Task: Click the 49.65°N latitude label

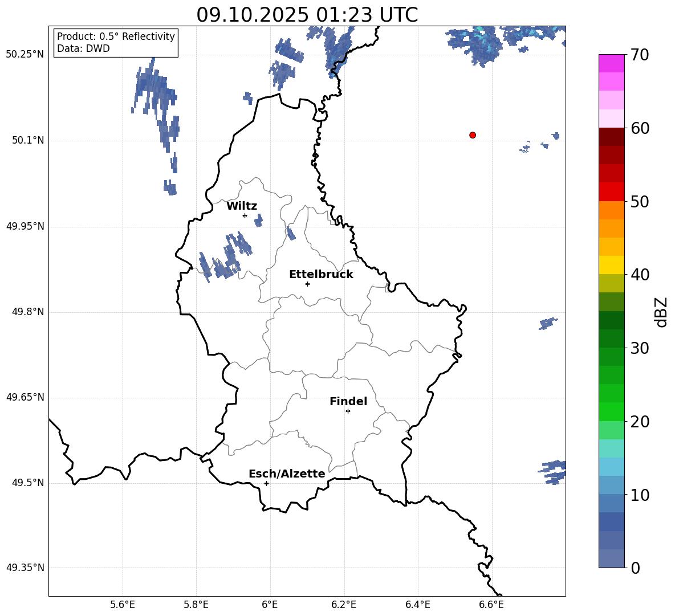Action: click(25, 397)
